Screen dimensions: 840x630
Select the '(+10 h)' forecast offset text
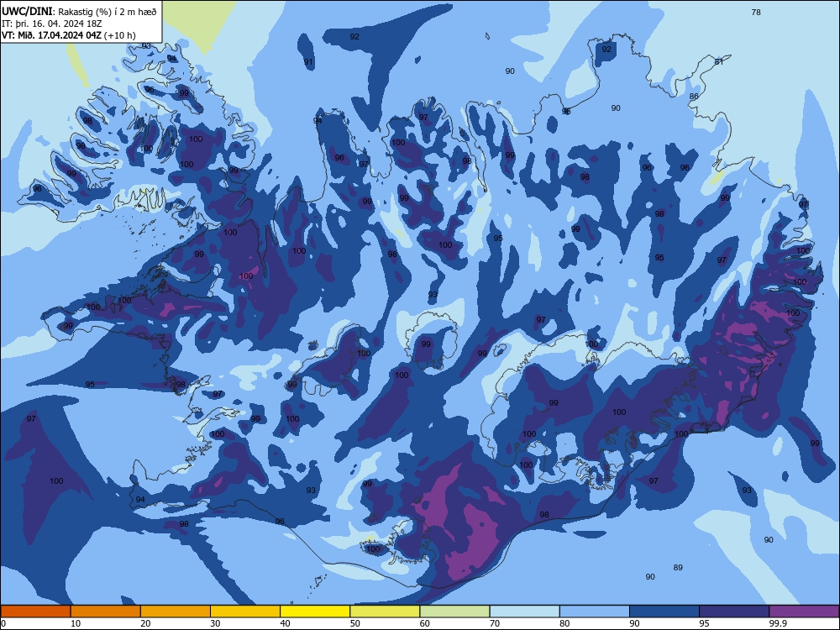click(120, 35)
